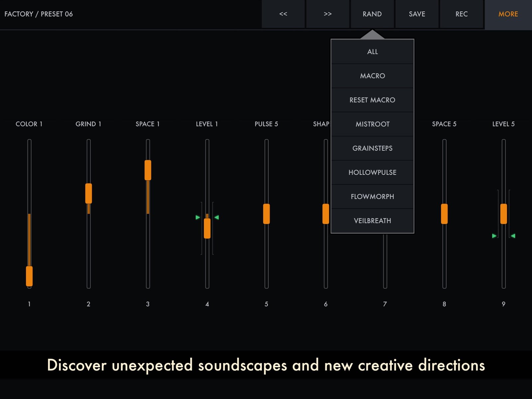Click the PULSE 5 macro label
This screenshot has width=532, height=399.
pos(266,124)
